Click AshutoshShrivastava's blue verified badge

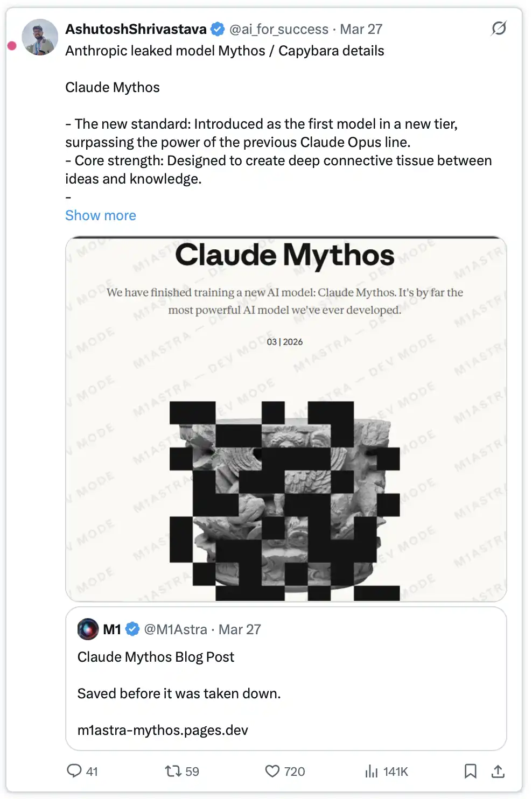click(x=218, y=29)
